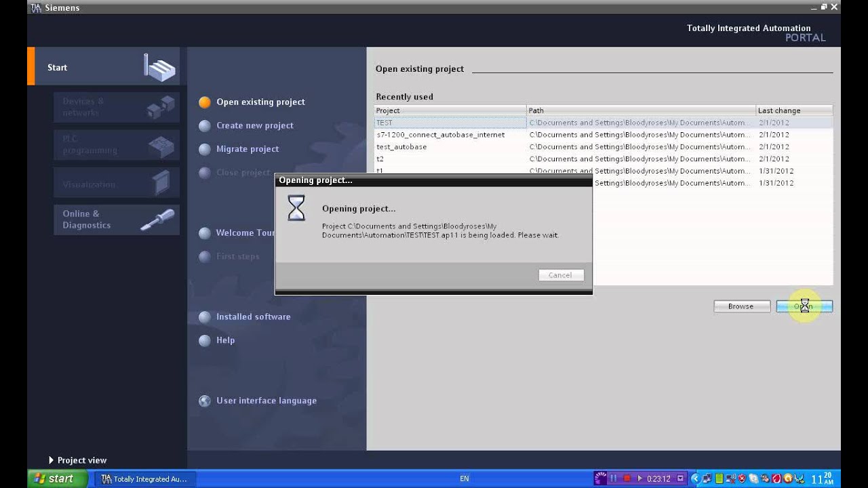Open the Installed software entry
Image resolution: width=868 pixels, height=488 pixels.
tap(253, 317)
